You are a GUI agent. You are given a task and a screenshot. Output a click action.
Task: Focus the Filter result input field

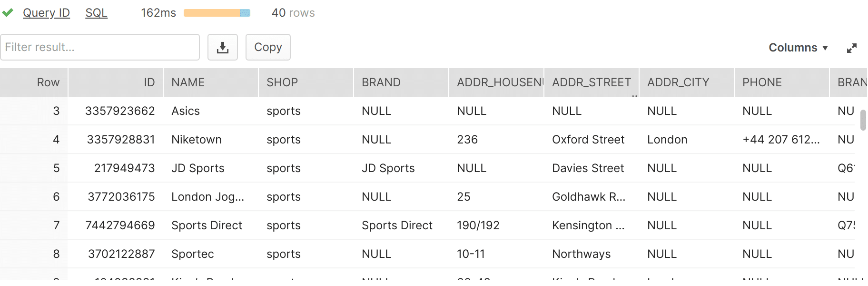tap(100, 47)
